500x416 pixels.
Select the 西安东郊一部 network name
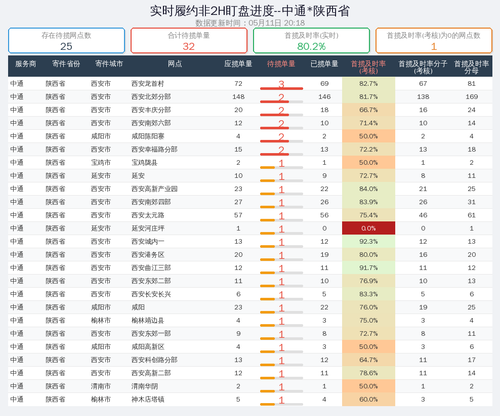151,333
